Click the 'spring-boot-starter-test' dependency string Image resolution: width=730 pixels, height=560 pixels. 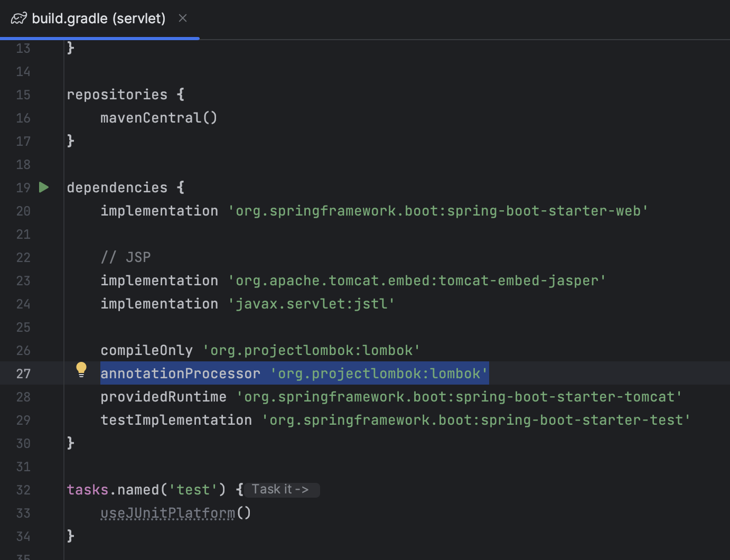point(476,420)
